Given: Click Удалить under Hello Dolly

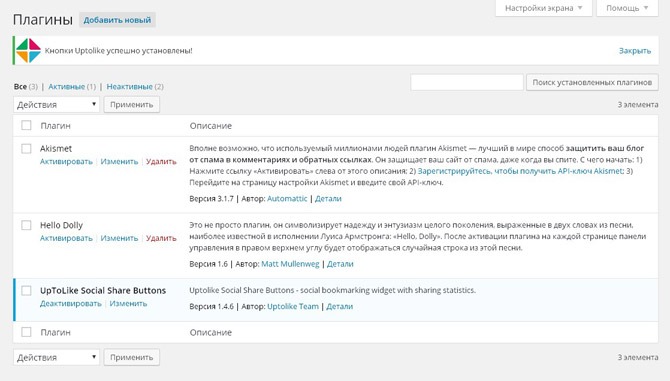Looking at the screenshot, I should (161, 238).
